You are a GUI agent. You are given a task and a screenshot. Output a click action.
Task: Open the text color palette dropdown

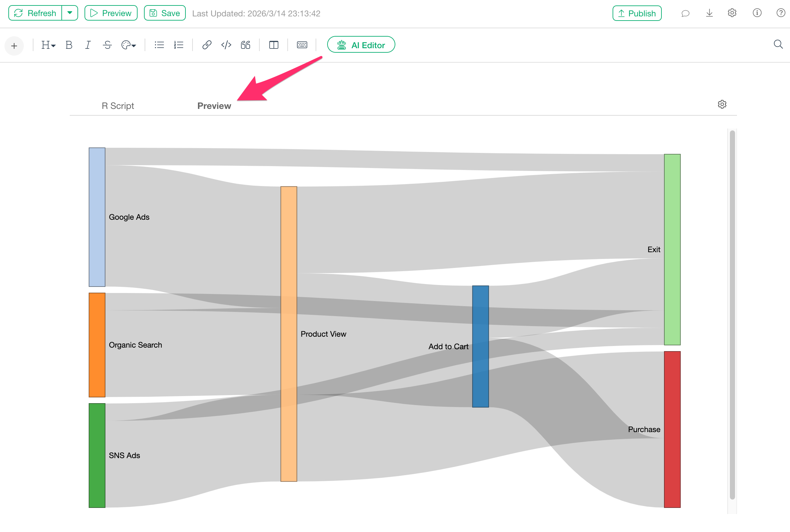tap(129, 45)
